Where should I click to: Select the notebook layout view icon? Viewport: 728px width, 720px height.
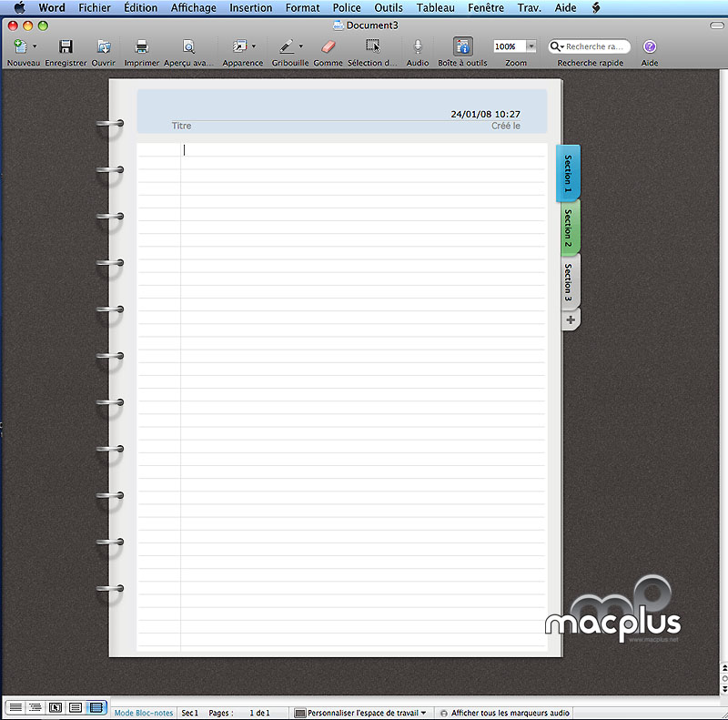click(x=96, y=707)
